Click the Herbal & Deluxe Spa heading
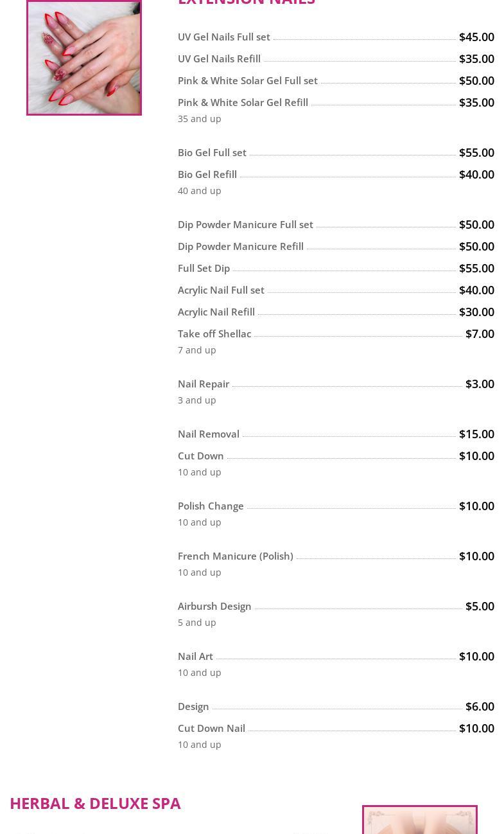 coord(95,803)
